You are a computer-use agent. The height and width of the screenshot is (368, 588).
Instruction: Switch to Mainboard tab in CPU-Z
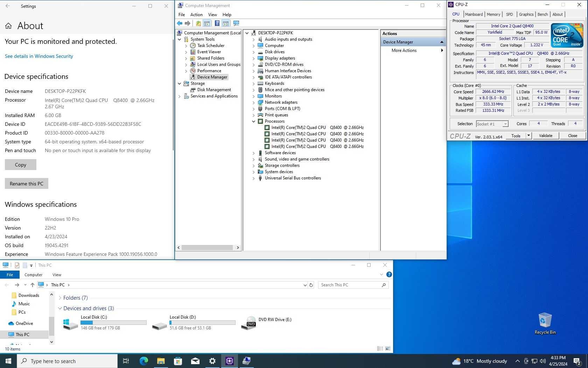[474, 14]
